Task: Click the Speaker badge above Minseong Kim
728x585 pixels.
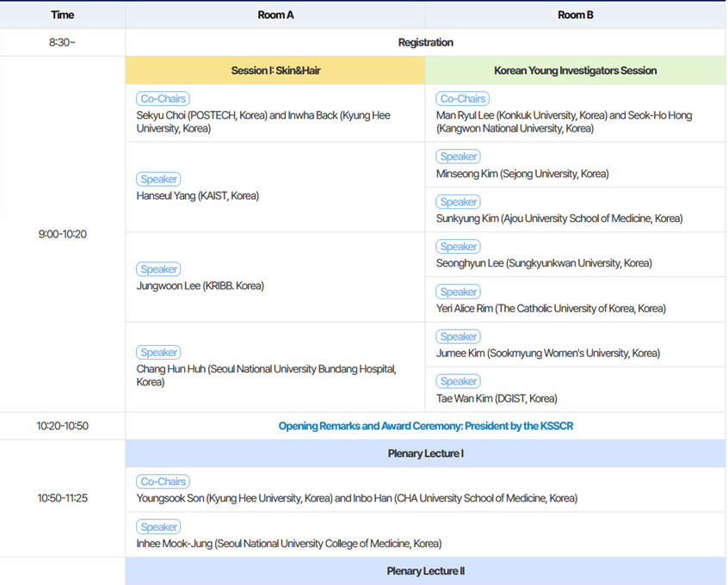Action: point(458,157)
